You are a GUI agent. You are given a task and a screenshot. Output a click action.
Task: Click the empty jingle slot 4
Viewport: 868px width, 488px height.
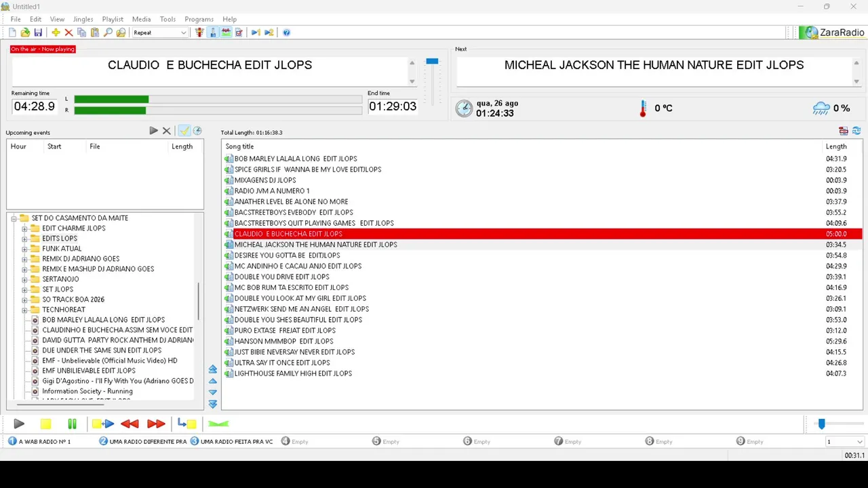point(295,441)
